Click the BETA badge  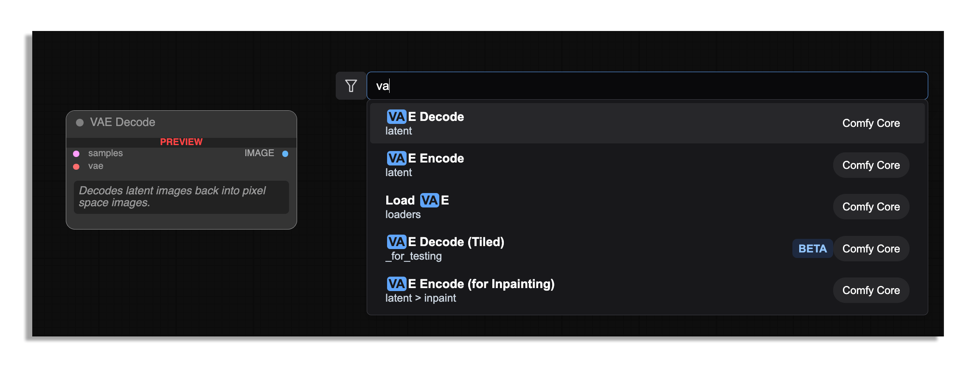812,249
